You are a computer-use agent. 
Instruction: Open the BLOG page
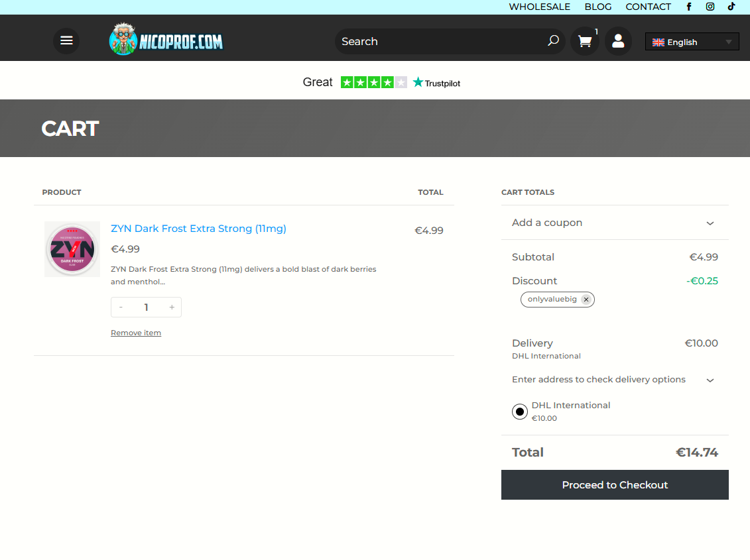(598, 7)
